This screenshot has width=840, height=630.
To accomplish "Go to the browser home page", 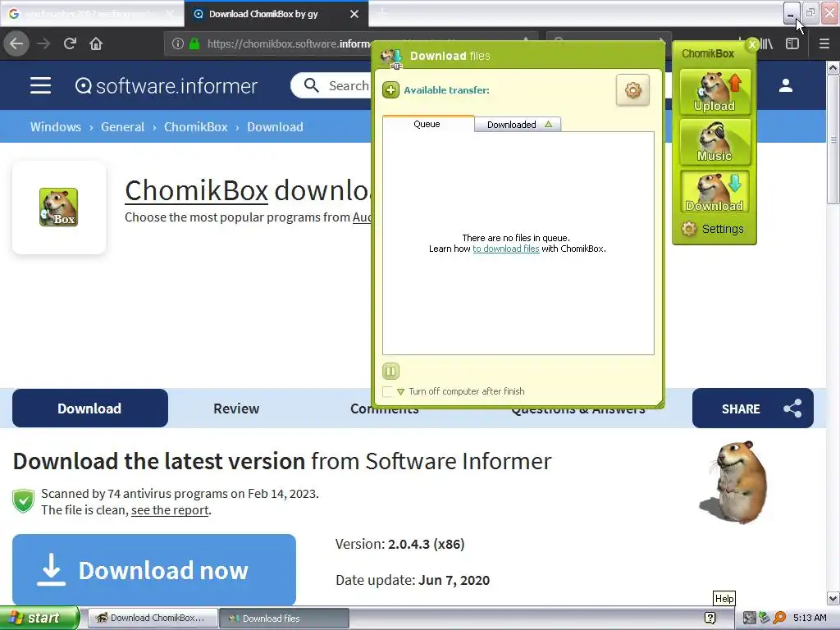I will click(x=96, y=44).
